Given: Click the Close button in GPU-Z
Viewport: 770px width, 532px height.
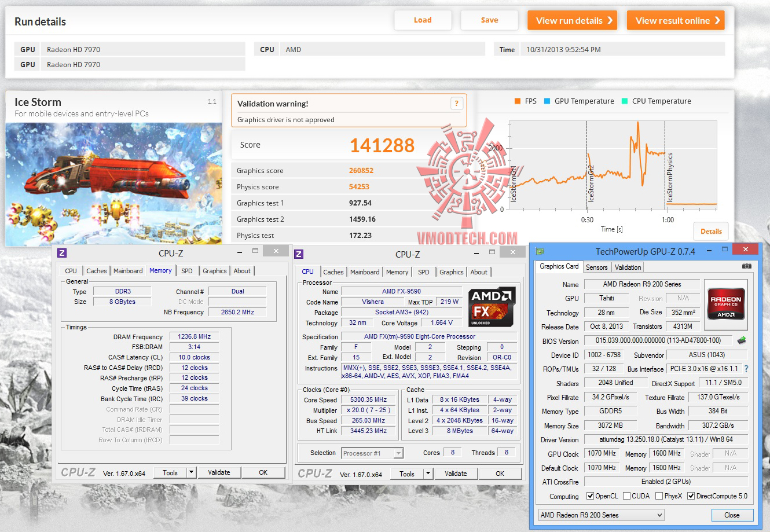Looking at the screenshot, I should click(x=732, y=515).
